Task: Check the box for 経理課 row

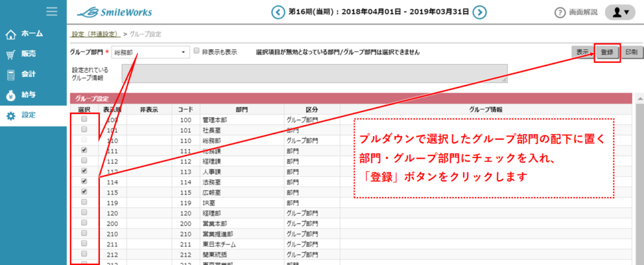Action: (x=84, y=161)
